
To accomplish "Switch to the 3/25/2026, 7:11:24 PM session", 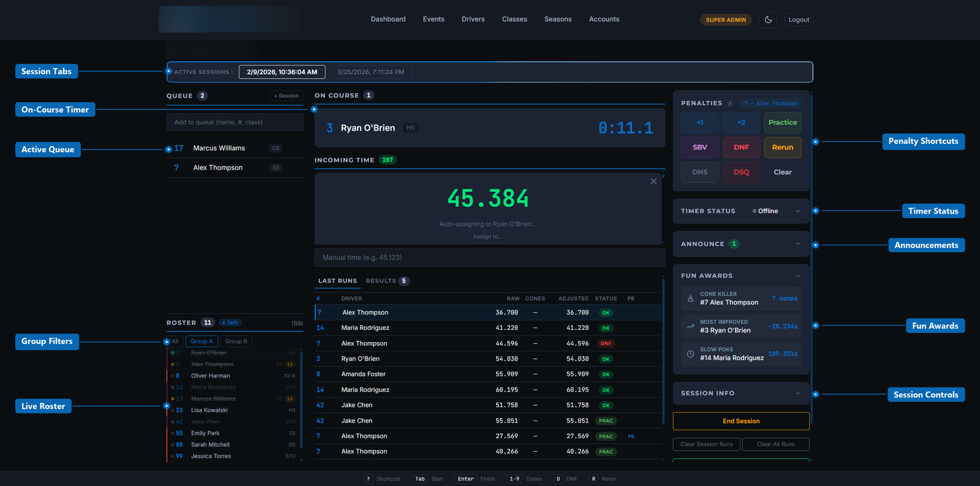I will point(371,72).
